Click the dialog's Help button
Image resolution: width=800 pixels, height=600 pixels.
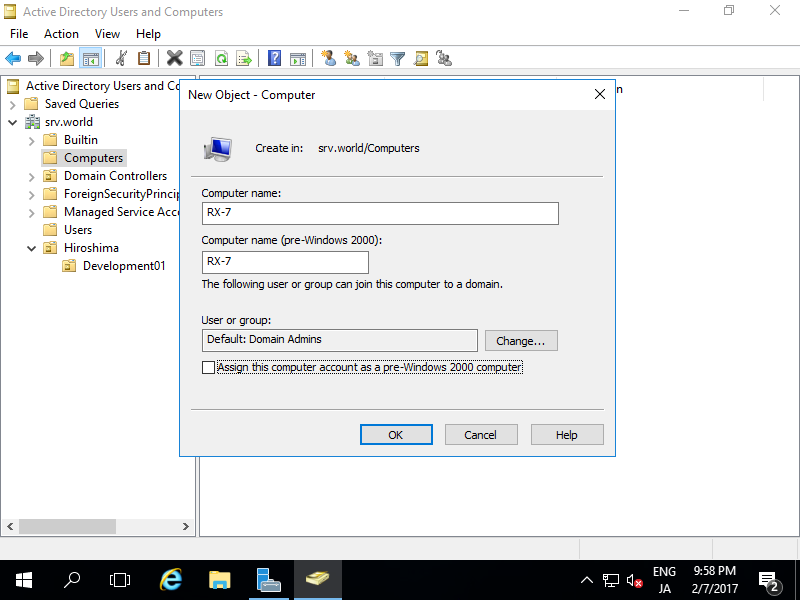(x=567, y=435)
